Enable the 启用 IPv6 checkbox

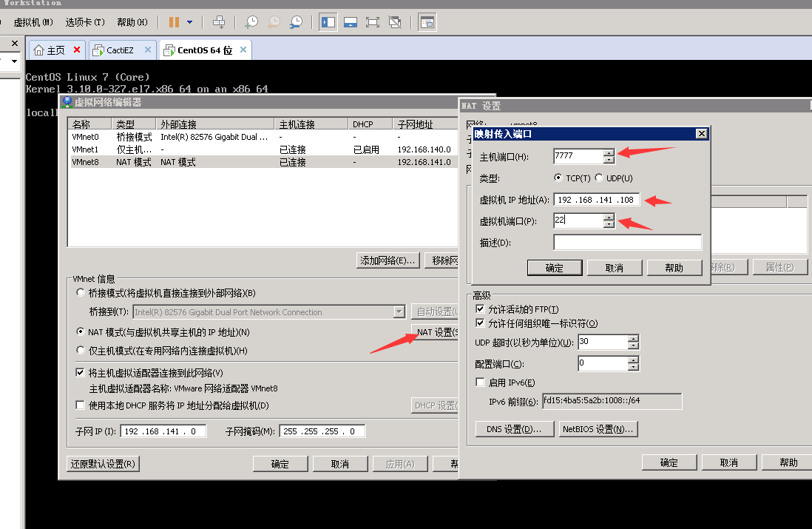click(x=480, y=383)
